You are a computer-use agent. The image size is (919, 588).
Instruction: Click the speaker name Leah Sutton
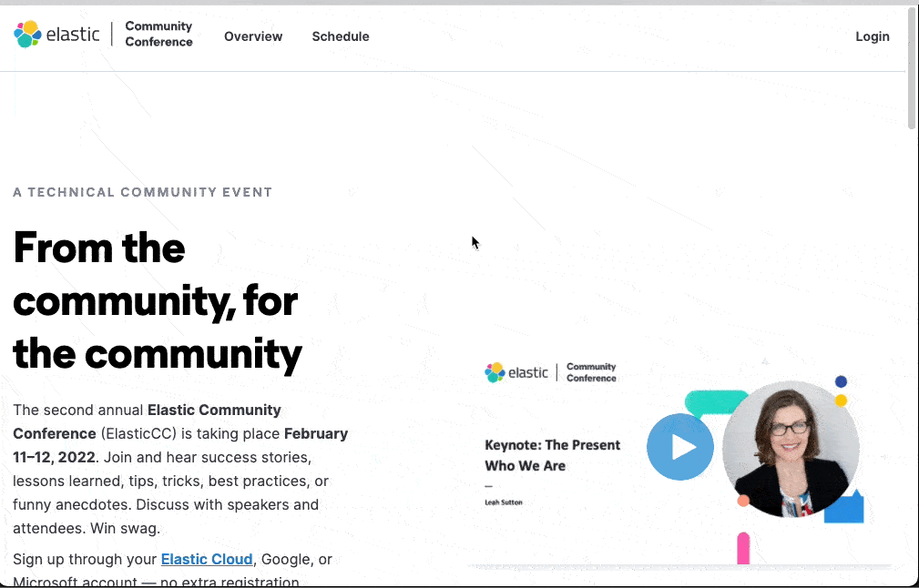click(x=504, y=502)
